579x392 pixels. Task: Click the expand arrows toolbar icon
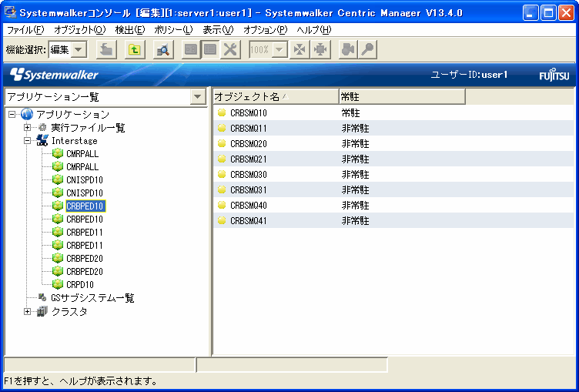320,49
